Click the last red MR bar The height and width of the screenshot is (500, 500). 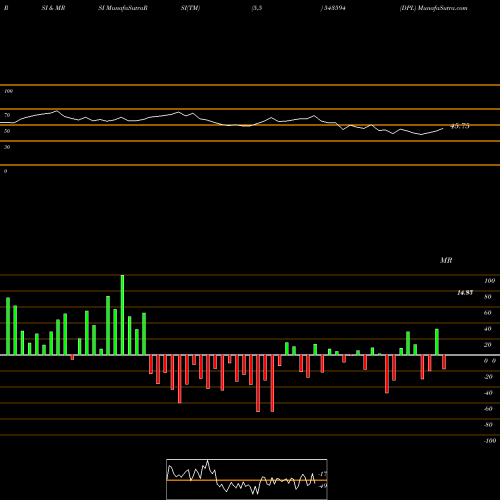click(x=444, y=362)
